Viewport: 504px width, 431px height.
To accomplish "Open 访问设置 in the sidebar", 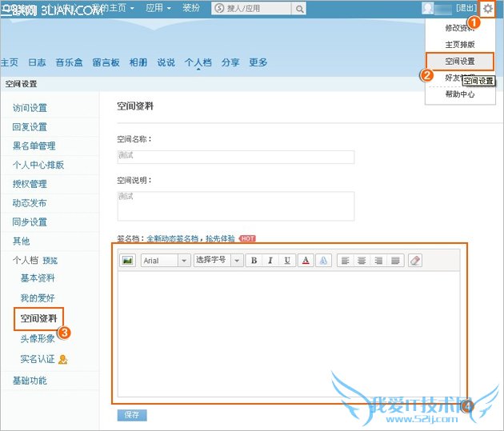I will pos(30,108).
